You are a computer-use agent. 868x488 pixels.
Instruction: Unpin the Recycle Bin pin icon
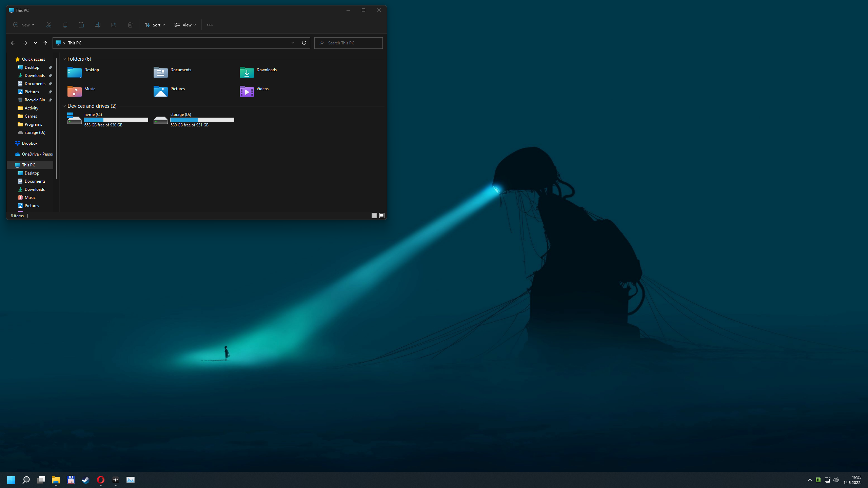pyautogui.click(x=51, y=100)
